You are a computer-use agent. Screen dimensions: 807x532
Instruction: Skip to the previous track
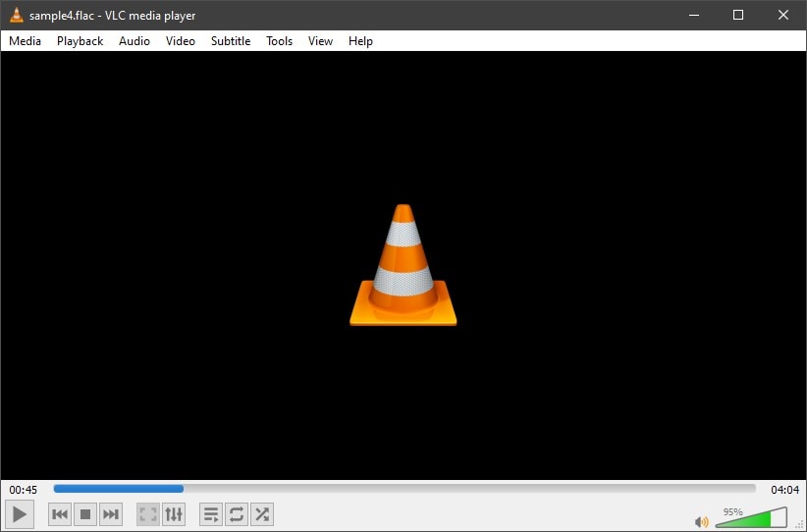click(x=60, y=513)
